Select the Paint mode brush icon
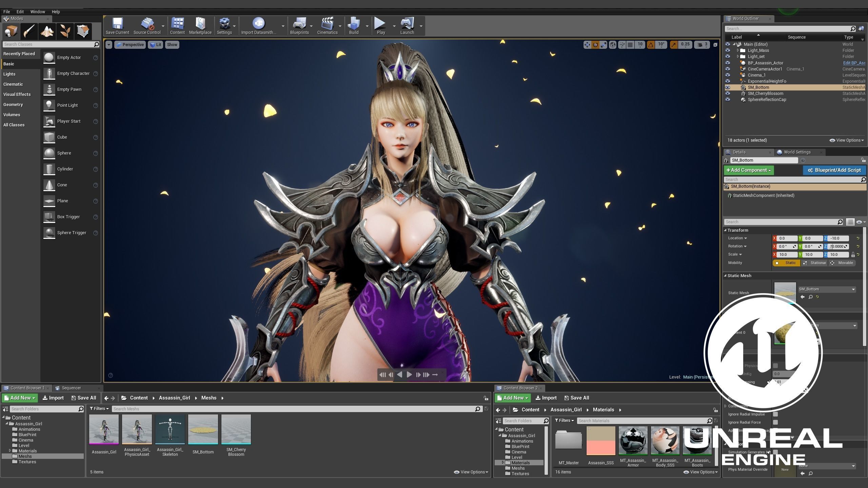Image resolution: width=868 pixels, height=488 pixels. coord(29,31)
